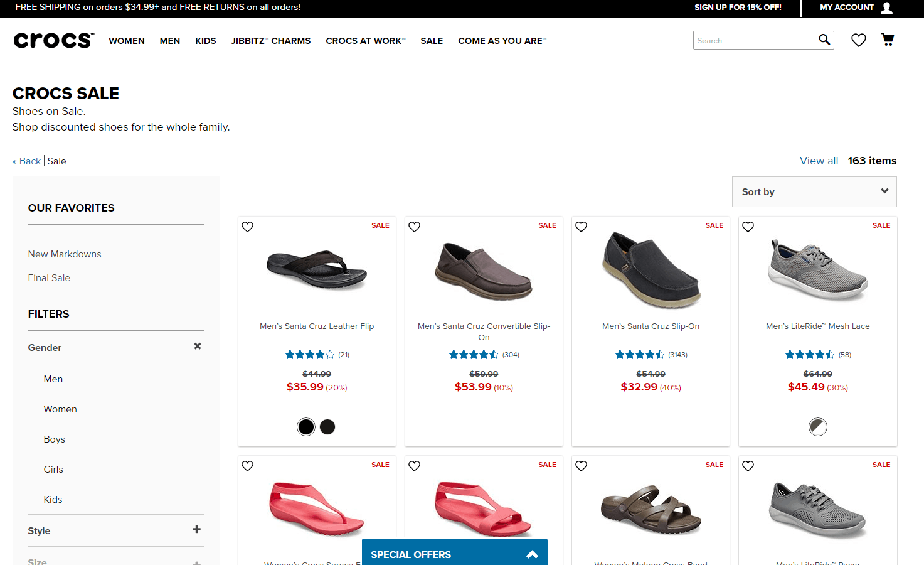Viewport: 924px width, 565px height.
Task: Click View all items link
Action: (x=819, y=161)
